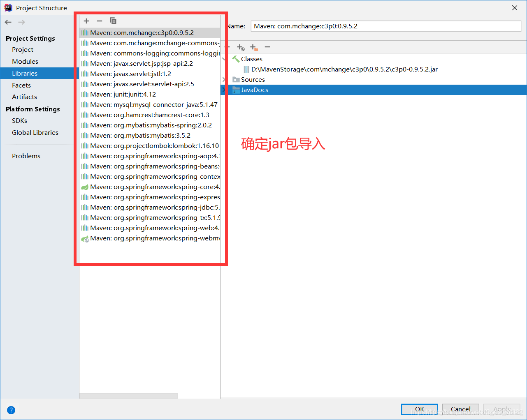Open Modules settings page

[25, 61]
